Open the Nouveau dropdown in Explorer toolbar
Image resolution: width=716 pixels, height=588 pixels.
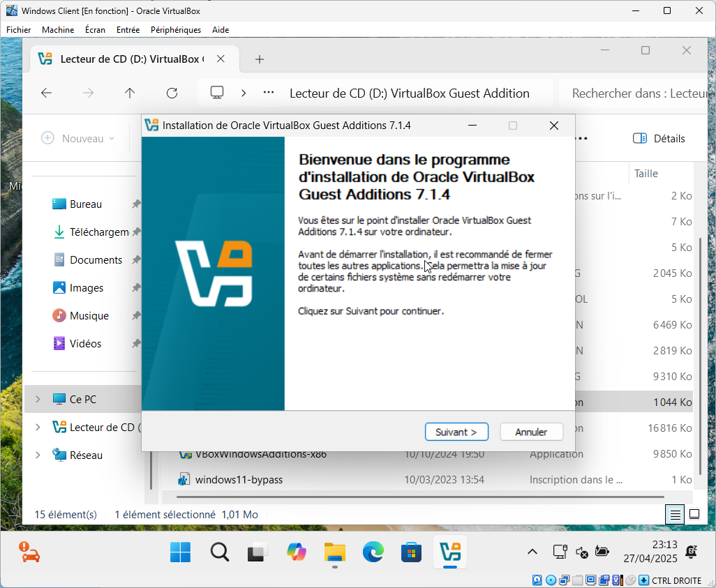77,138
